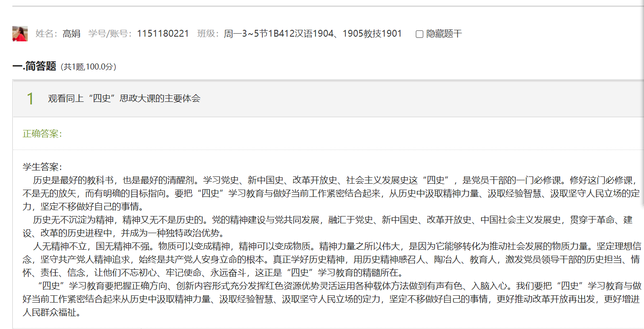Click the 学生答案 label
This screenshot has width=644, height=329.
[42, 167]
